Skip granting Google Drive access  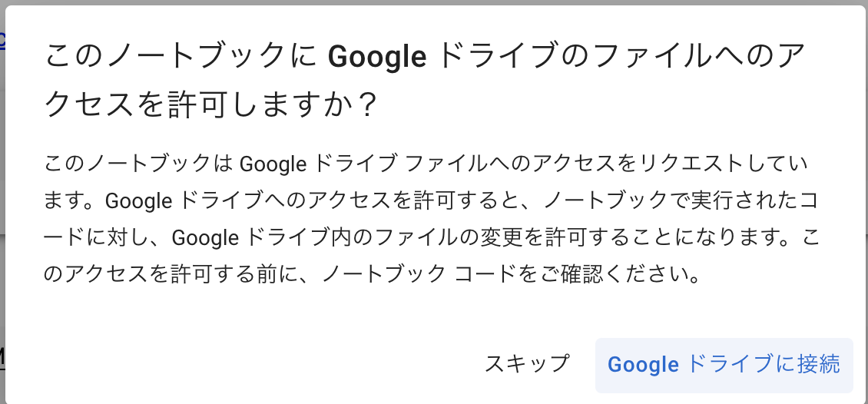click(526, 365)
